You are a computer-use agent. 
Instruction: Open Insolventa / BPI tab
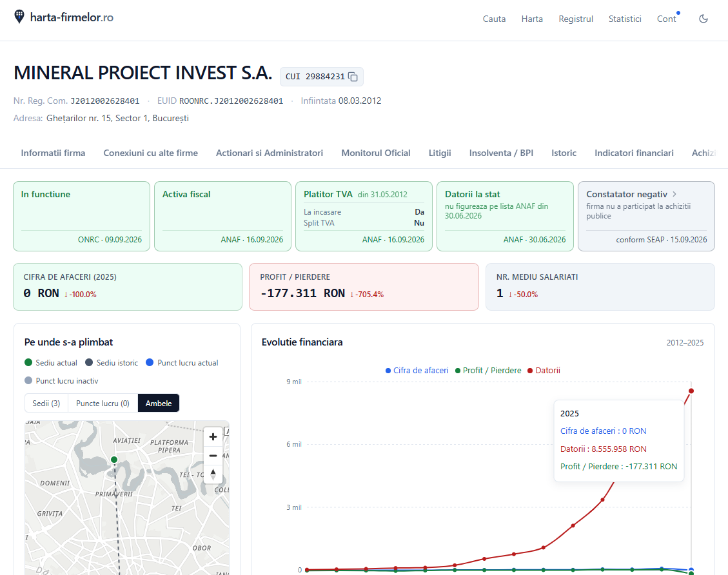click(501, 153)
